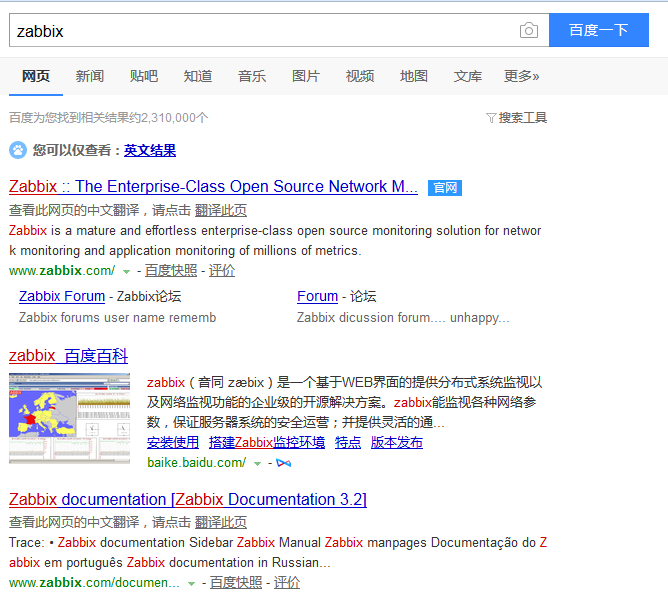Expand the dropdown arrow after www.zabbix.com/documen...
This screenshot has height=593, width=668.
[191, 583]
